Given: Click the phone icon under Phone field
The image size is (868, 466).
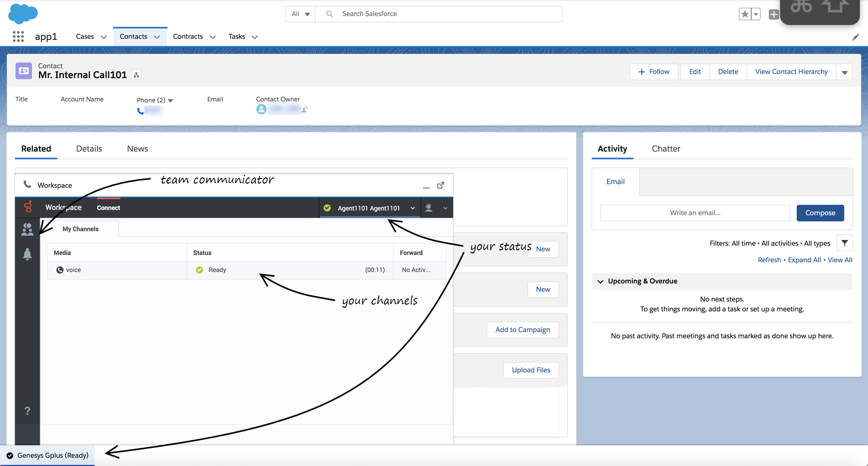Looking at the screenshot, I should tap(141, 111).
